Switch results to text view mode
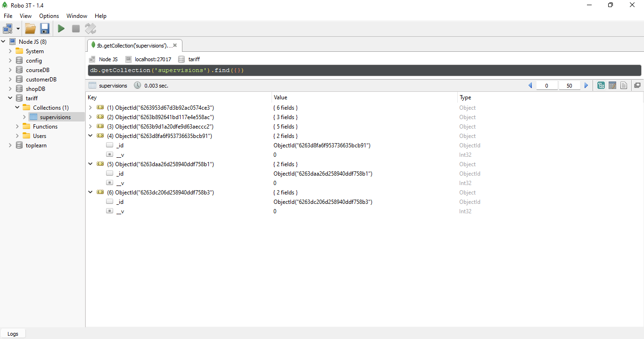644x339 pixels. pos(624,86)
